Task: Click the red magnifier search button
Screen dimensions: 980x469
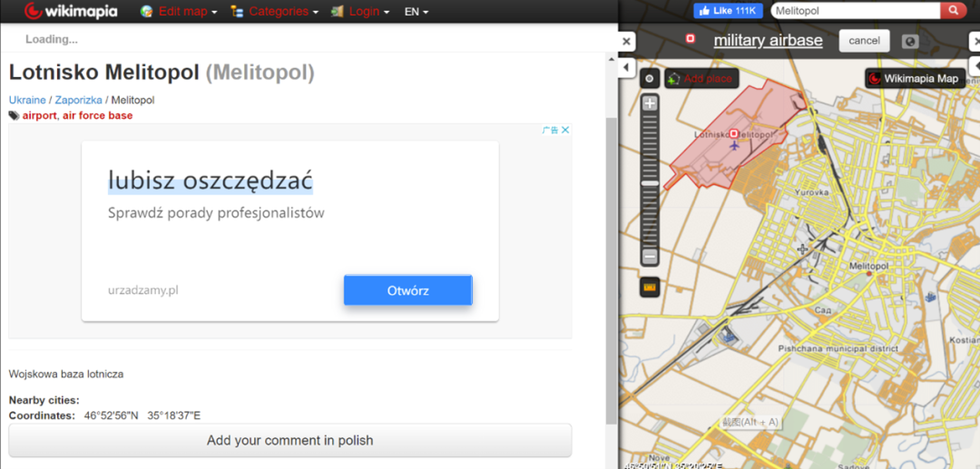Action: coord(953,11)
